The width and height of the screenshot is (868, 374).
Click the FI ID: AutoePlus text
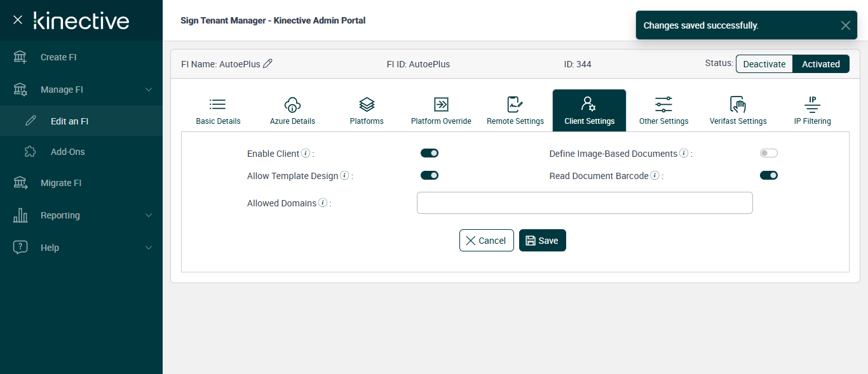pos(418,64)
